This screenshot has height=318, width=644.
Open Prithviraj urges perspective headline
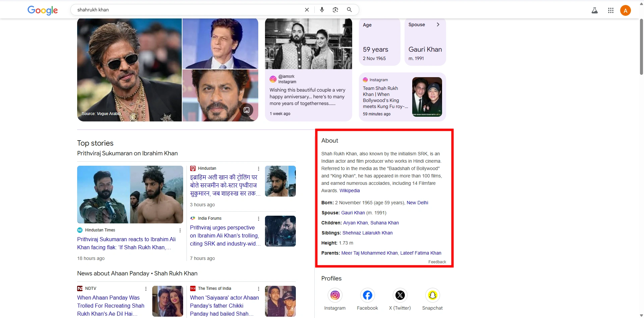tap(225, 235)
